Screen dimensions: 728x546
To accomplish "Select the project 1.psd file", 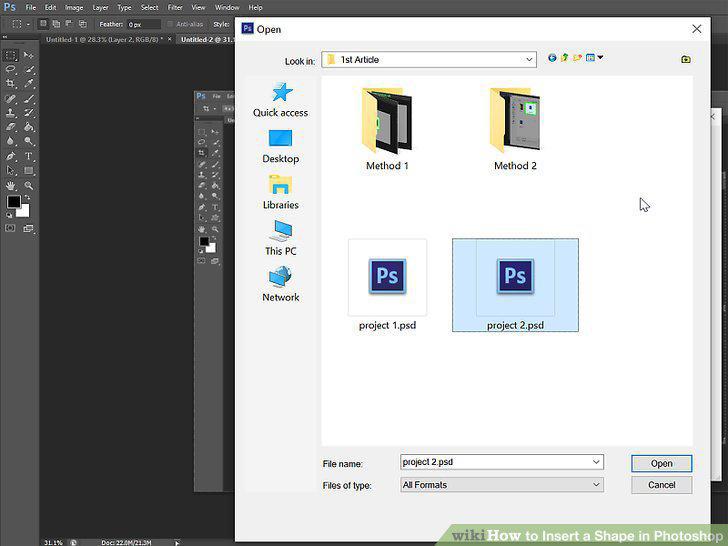I will coord(387,285).
